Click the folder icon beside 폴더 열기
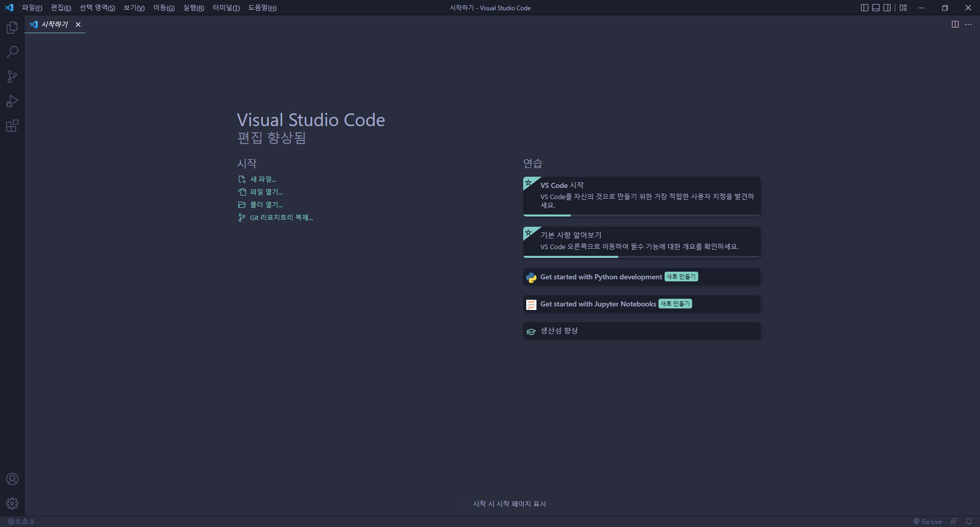The width and height of the screenshot is (980, 527). (x=242, y=205)
